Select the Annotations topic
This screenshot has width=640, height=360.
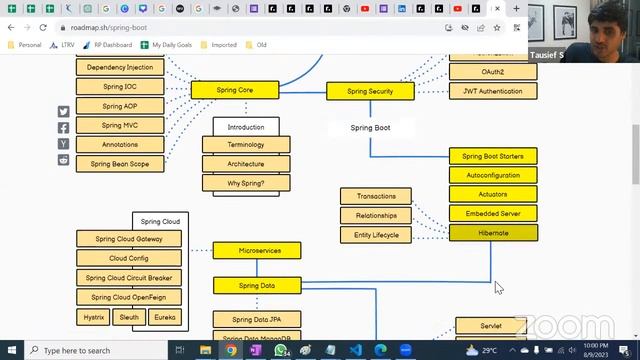pyautogui.click(x=120, y=144)
